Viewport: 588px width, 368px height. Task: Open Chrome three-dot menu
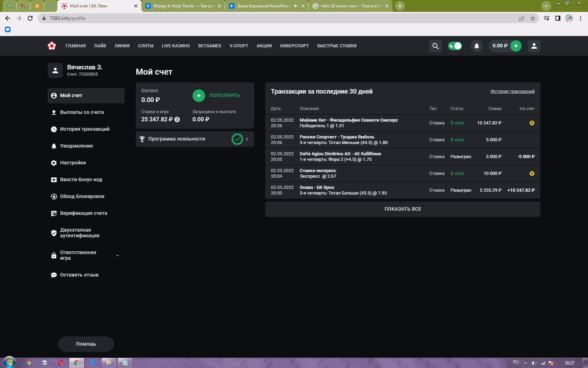581,18
